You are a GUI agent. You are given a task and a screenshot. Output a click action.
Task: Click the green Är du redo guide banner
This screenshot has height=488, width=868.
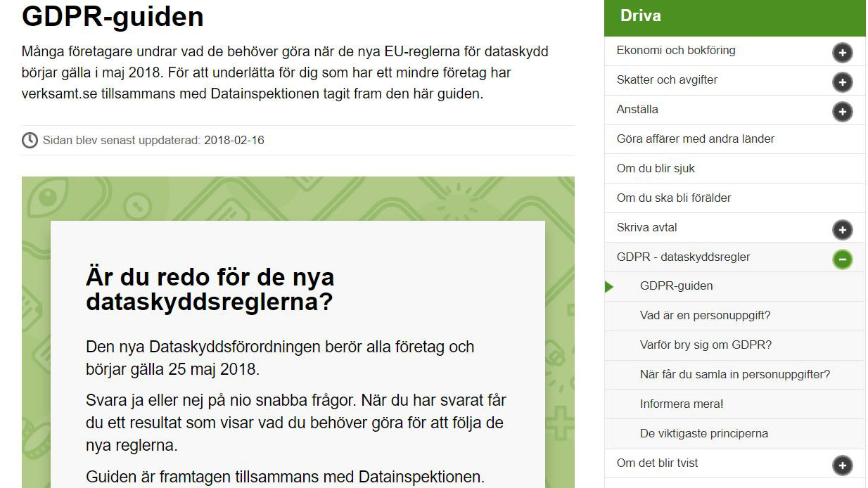298,330
